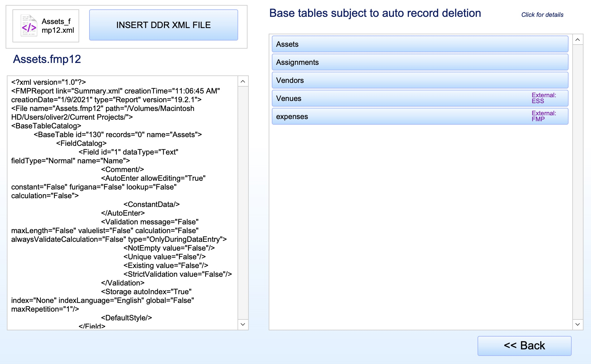Click the 'External: FMP' label on expenses
Image resolution: width=591 pixels, height=364 pixels.
pyautogui.click(x=544, y=116)
